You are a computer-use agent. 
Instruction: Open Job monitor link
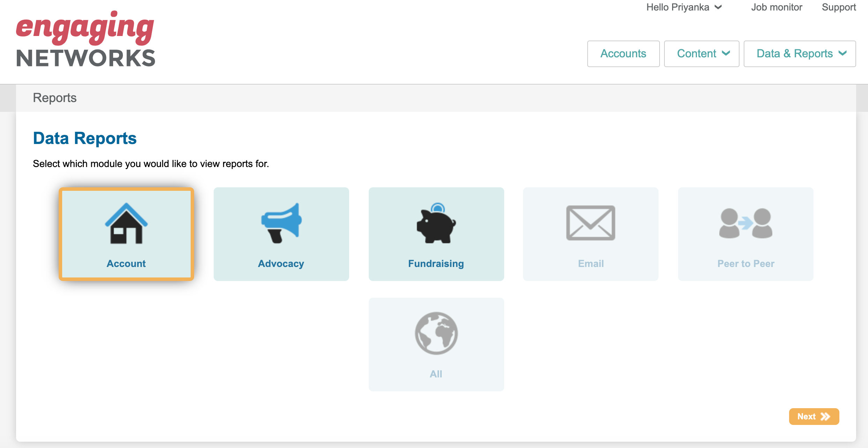(x=777, y=7)
